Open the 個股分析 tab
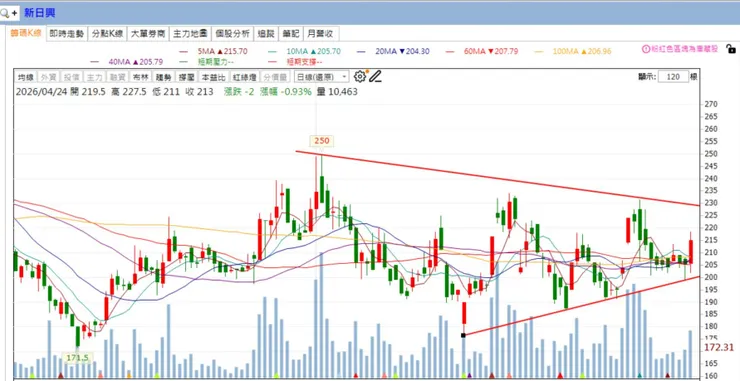Image resolution: width=740 pixels, height=381 pixels. coord(232,34)
